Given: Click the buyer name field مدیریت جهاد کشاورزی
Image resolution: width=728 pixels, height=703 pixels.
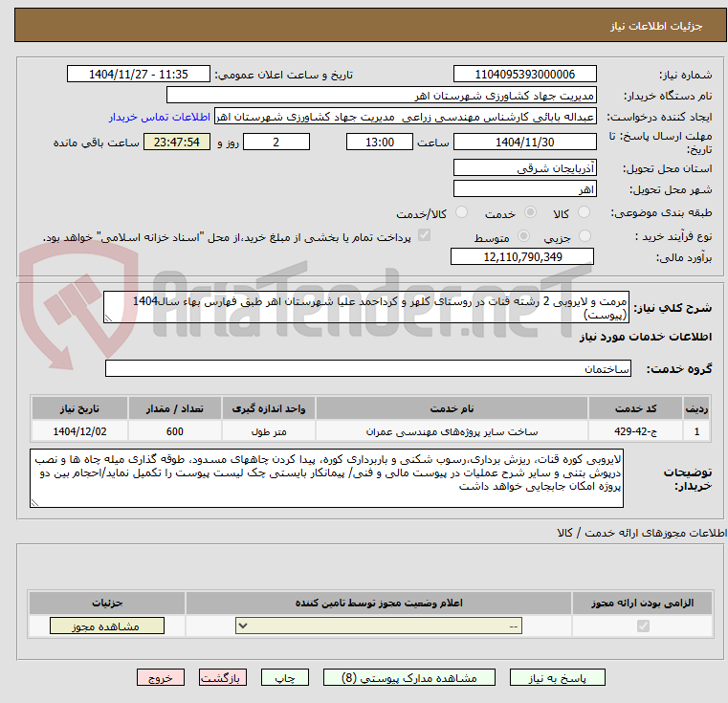Looking at the screenshot, I should pyautogui.click(x=381, y=96).
